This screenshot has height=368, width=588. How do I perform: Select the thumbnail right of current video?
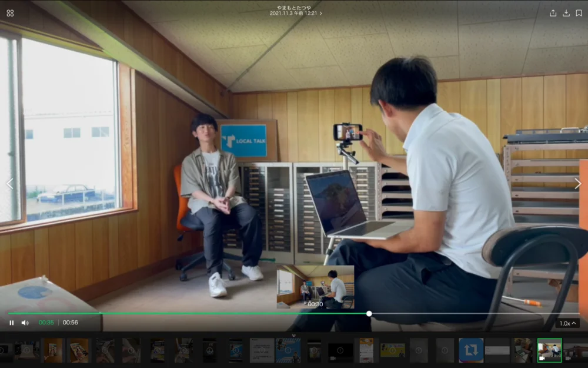point(575,350)
